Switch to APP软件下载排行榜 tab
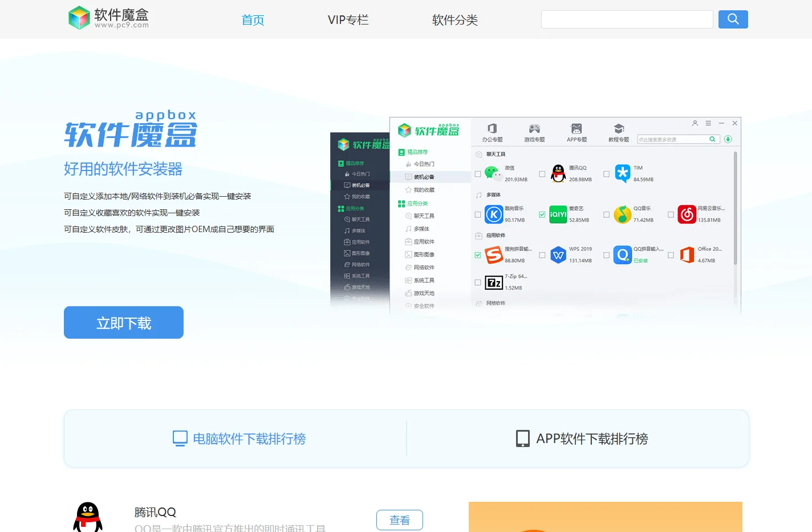The image size is (812, 532). tap(582, 438)
